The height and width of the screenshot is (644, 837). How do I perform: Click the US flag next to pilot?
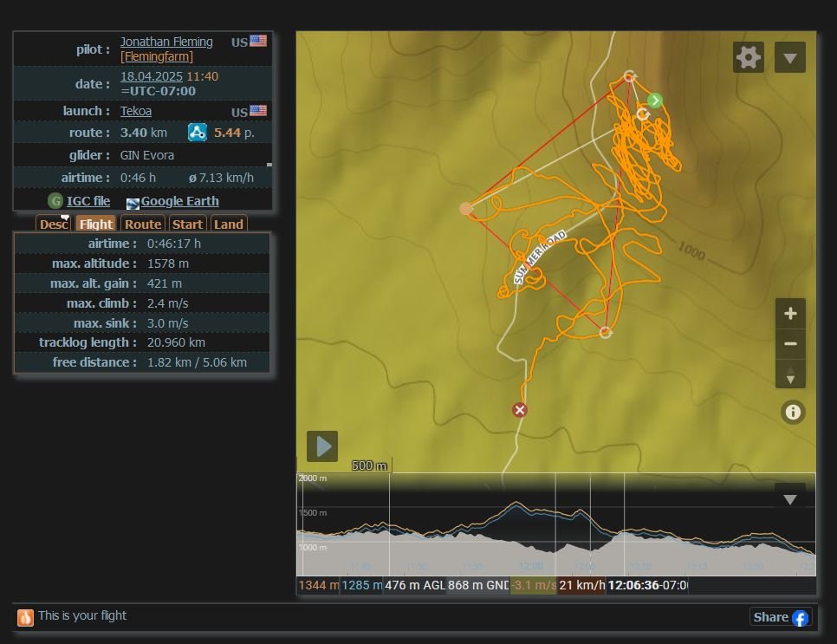pyautogui.click(x=258, y=41)
